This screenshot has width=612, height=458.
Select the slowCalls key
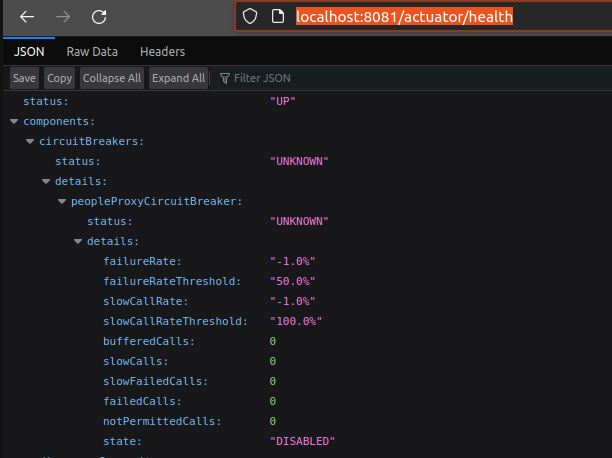pos(135,361)
